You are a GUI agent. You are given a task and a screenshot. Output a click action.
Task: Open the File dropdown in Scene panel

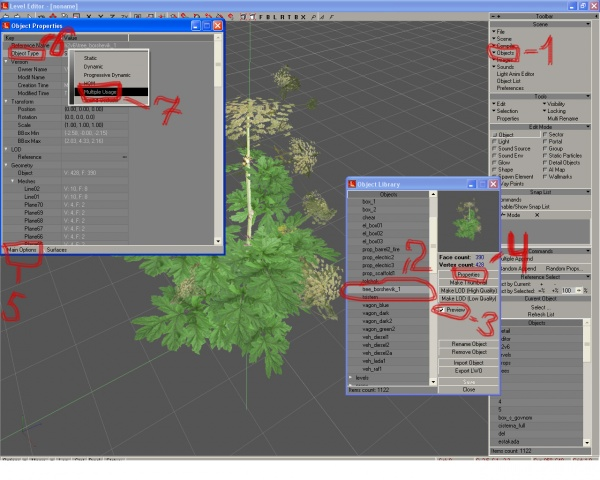[498, 31]
